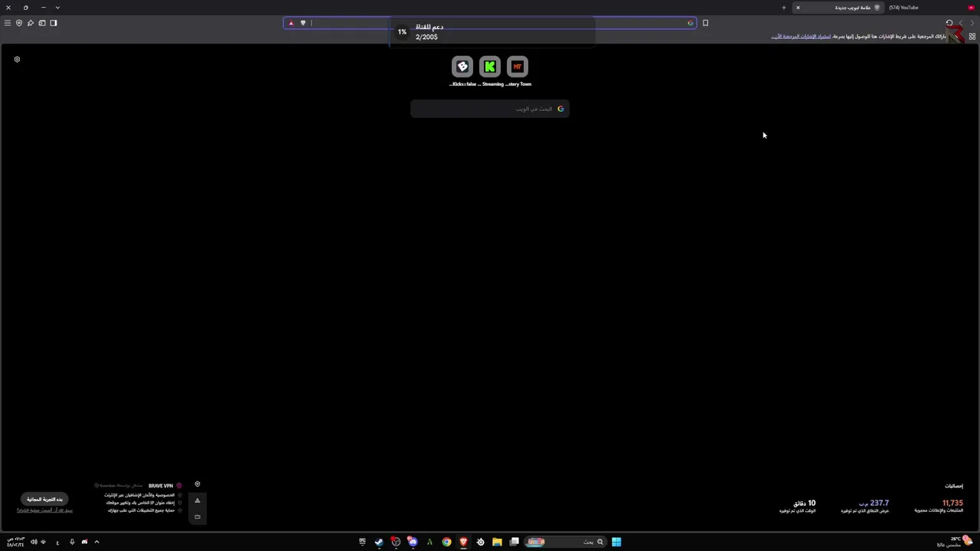The image size is (980, 551).
Task: Open the Brave VPN toolbar icon
Action: tap(19, 23)
